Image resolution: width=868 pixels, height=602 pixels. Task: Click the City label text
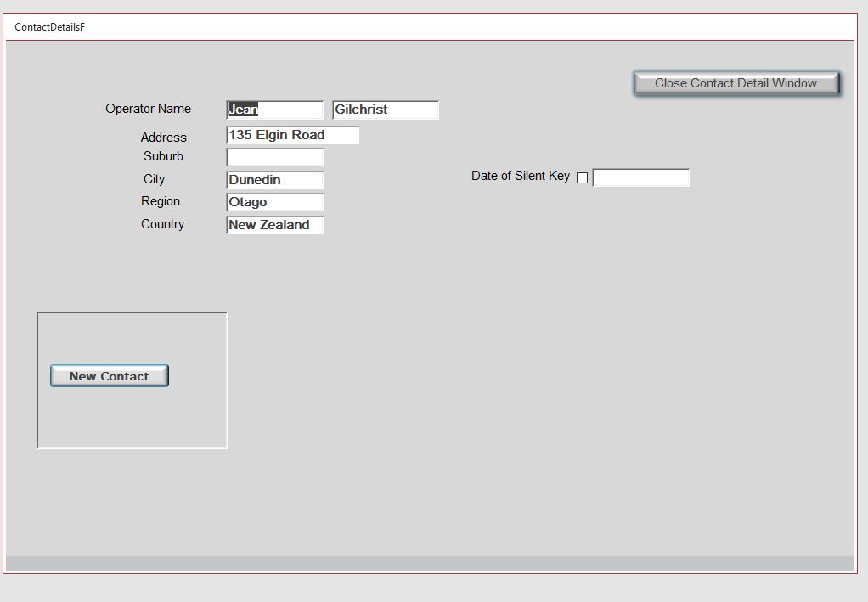154,179
